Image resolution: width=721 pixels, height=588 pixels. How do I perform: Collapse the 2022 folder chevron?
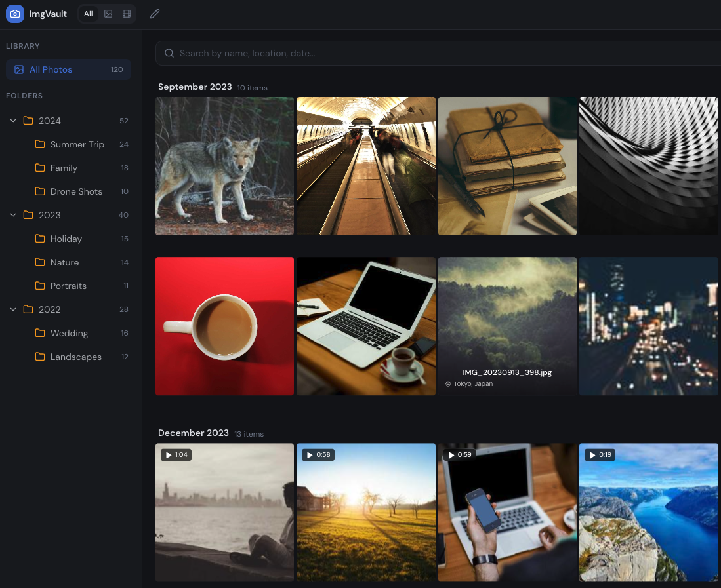point(13,309)
